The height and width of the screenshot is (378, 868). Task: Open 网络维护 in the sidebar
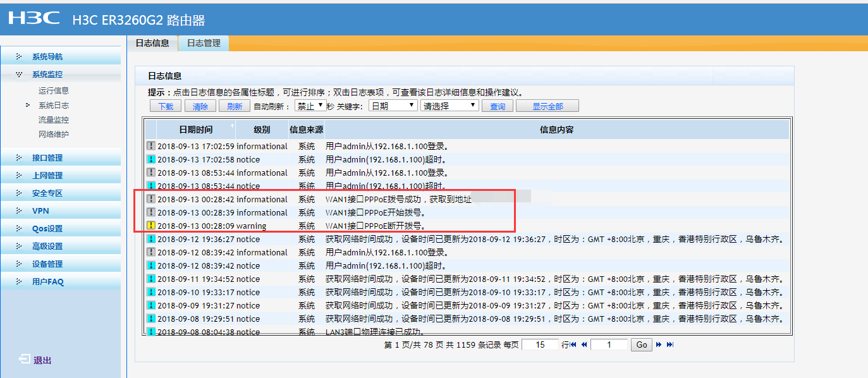54,135
